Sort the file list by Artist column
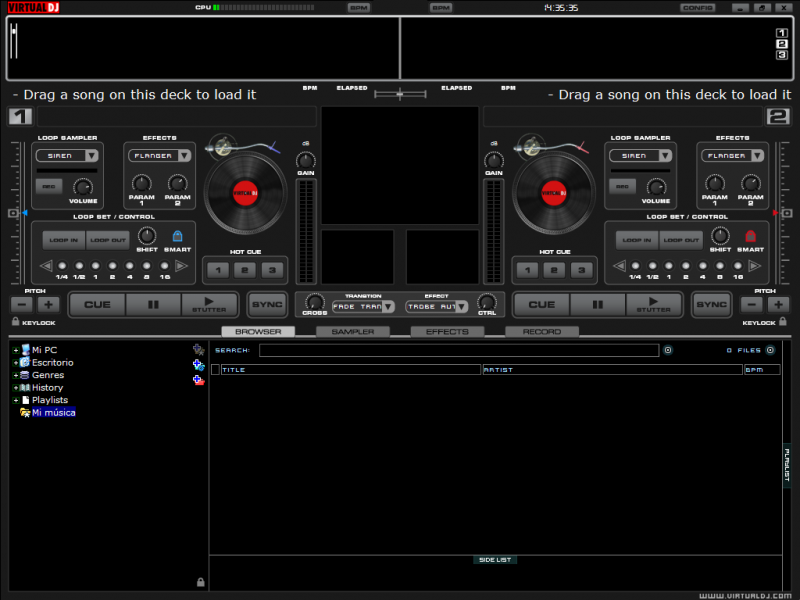This screenshot has height=600, width=800. (612, 370)
